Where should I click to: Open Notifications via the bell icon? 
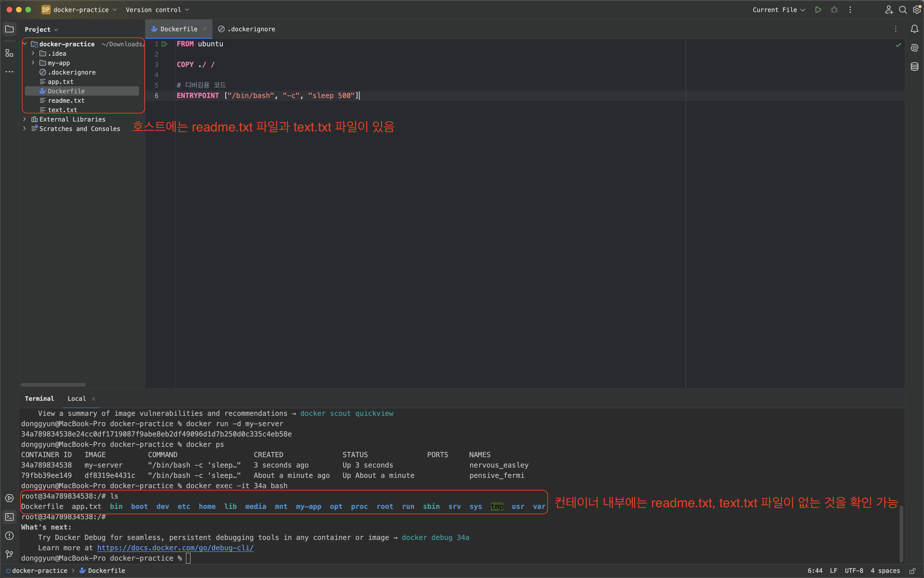click(x=914, y=29)
